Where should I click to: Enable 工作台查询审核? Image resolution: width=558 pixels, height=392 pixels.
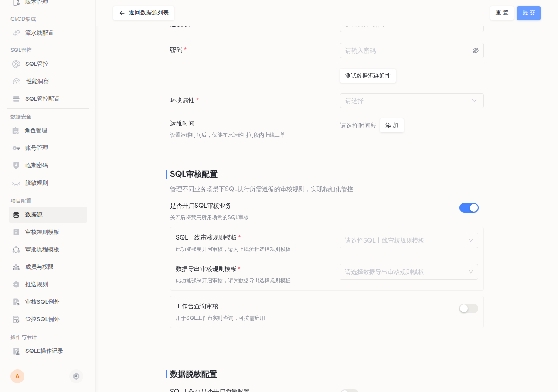point(469,308)
